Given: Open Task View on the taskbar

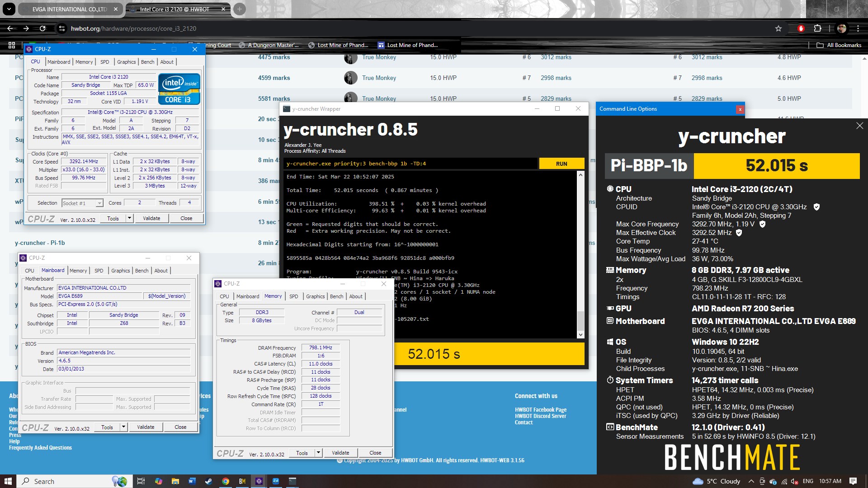Looking at the screenshot, I should point(141,481).
